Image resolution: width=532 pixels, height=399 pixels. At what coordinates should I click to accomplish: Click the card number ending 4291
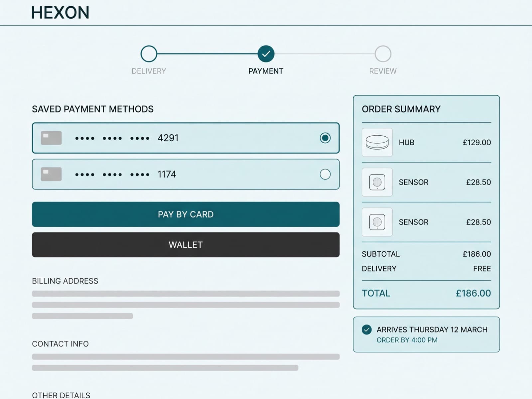click(x=127, y=138)
